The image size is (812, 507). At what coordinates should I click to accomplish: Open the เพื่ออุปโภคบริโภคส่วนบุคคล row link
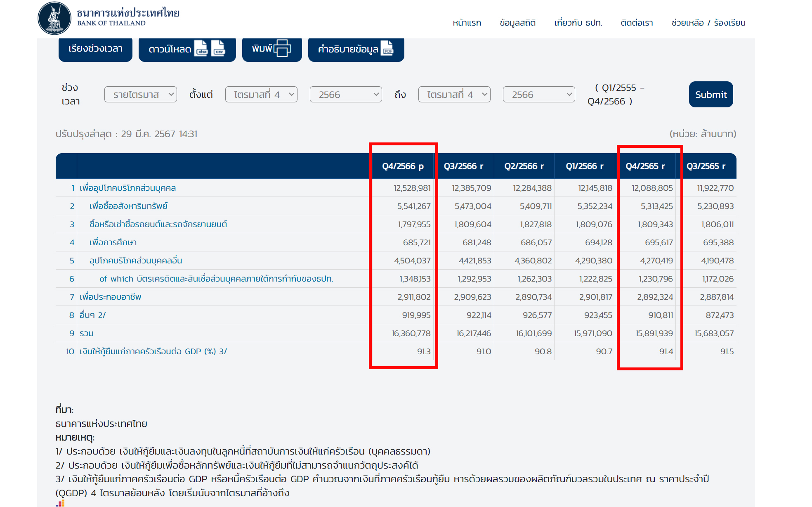click(x=127, y=188)
